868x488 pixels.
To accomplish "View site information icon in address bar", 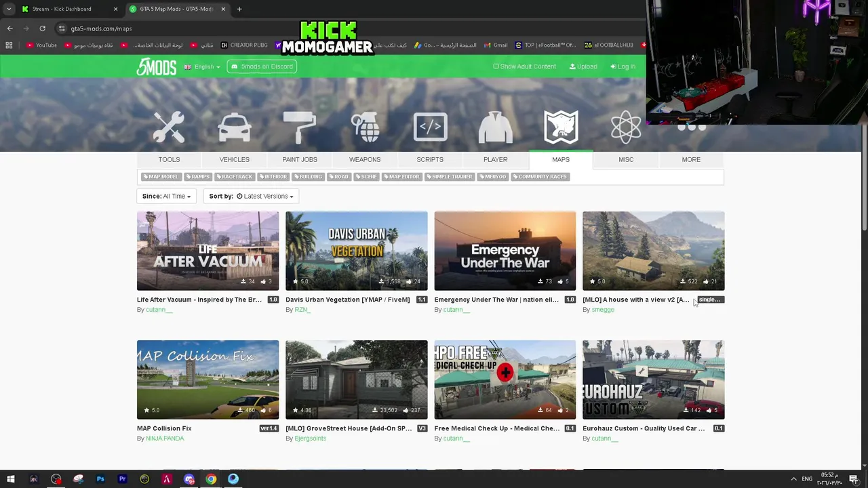I will click(x=62, y=28).
